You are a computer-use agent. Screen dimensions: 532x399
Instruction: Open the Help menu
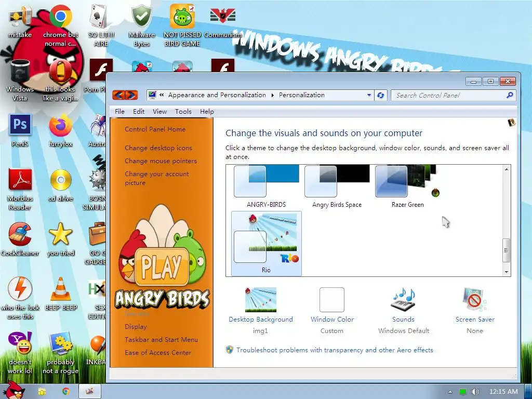[x=207, y=112]
